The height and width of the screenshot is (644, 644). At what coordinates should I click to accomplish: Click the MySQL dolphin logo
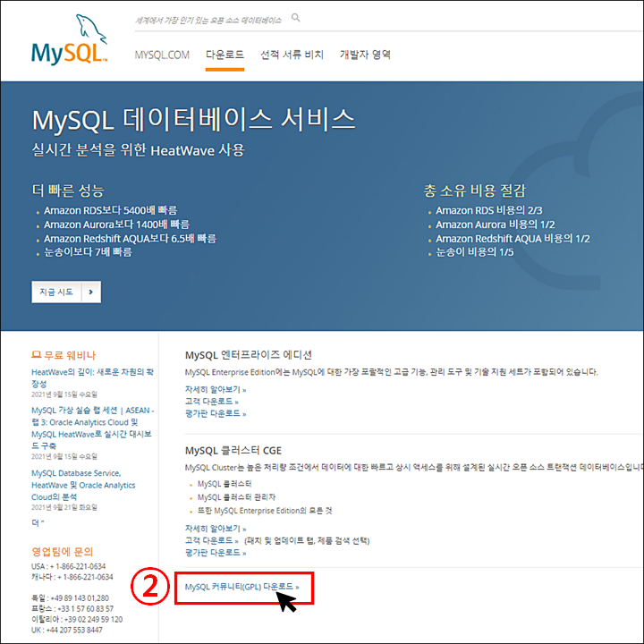pos(70,39)
